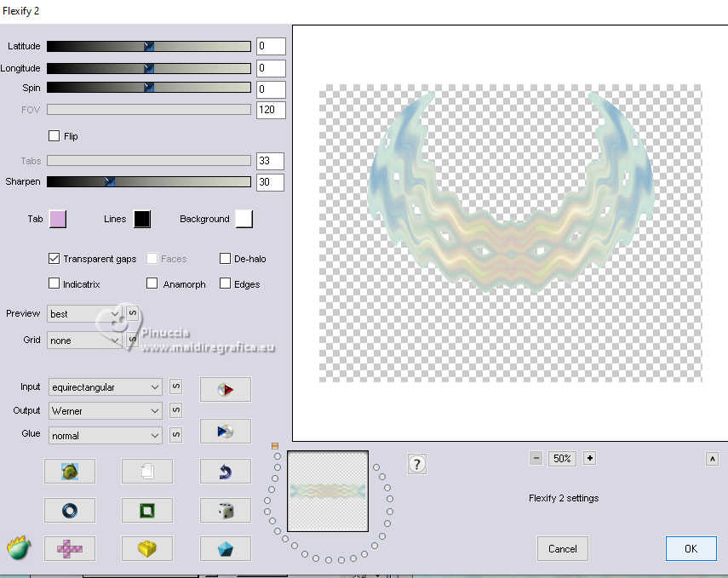Click the green square frame button
This screenshot has width=728, height=578.
147,510
